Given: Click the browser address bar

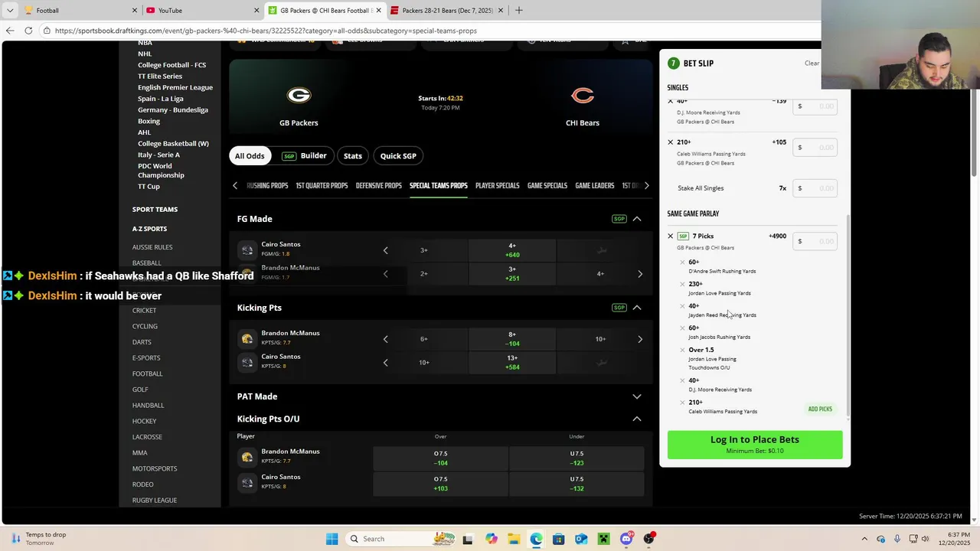Looking at the screenshot, I should click(x=429, y=31).
